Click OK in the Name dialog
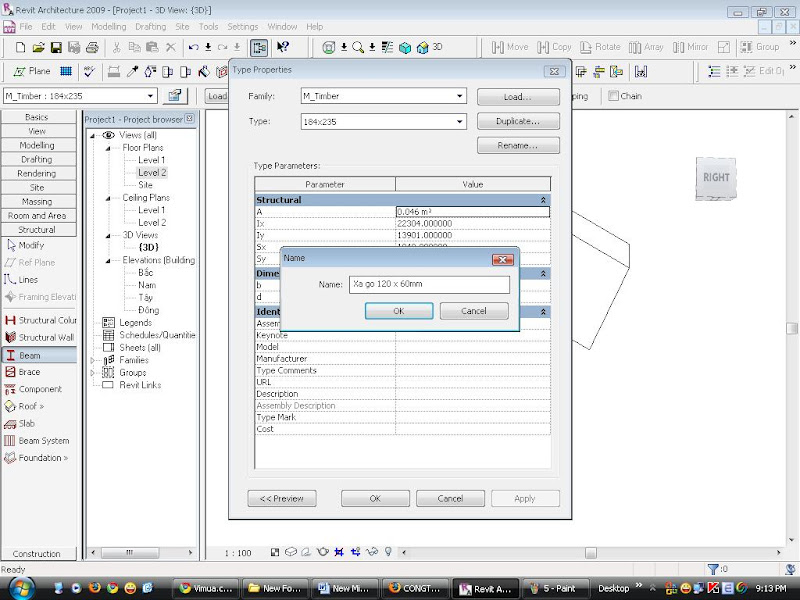This screenshot has height=600, width=800. point(399,311)
